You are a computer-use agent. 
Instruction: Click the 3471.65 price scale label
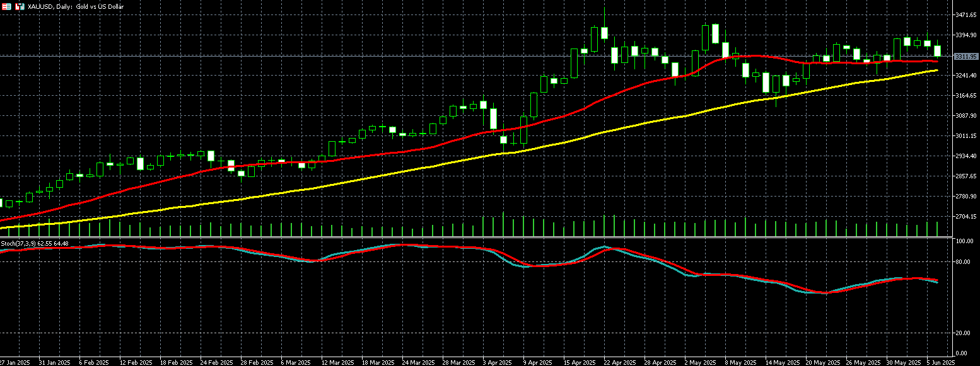coord(965,14)
